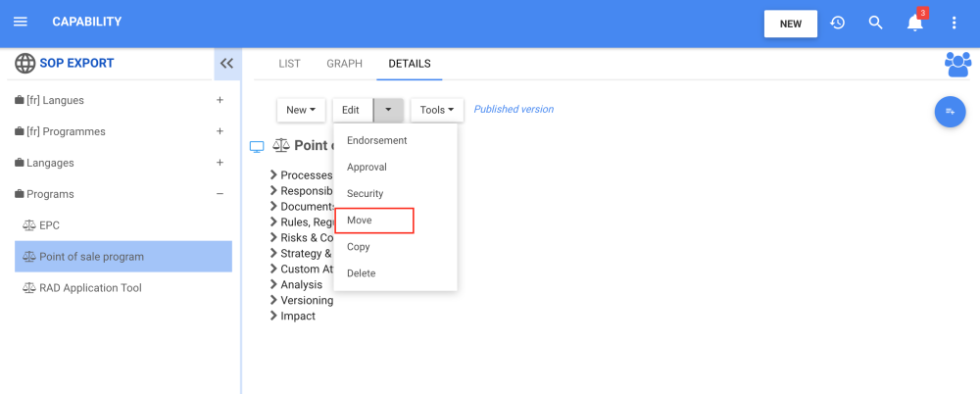Open the history clock icon
This screenshot has height=394, width=980.
[x=838, y=23]
